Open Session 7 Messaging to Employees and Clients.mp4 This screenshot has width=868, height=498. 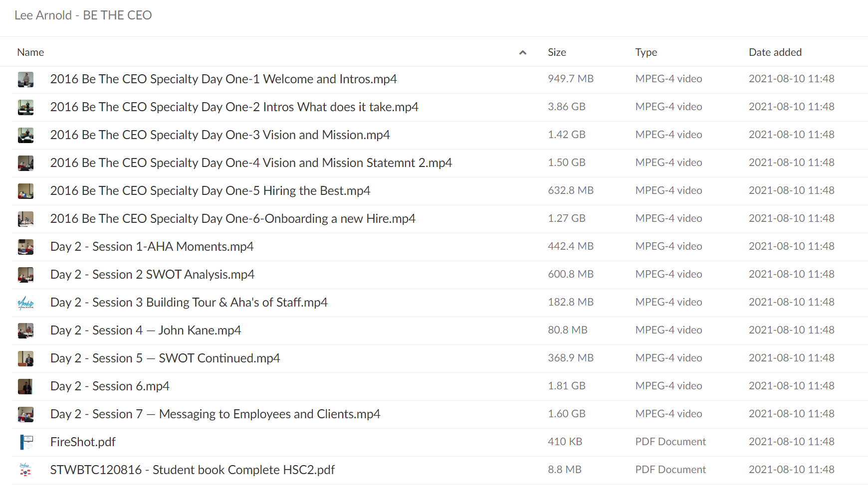[x=215, y=414]
